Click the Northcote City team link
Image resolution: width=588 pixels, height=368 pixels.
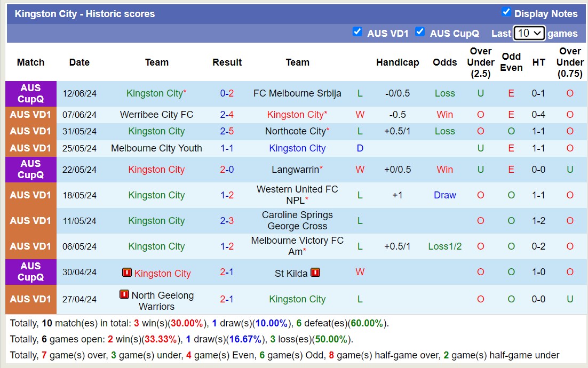[296, 131]
